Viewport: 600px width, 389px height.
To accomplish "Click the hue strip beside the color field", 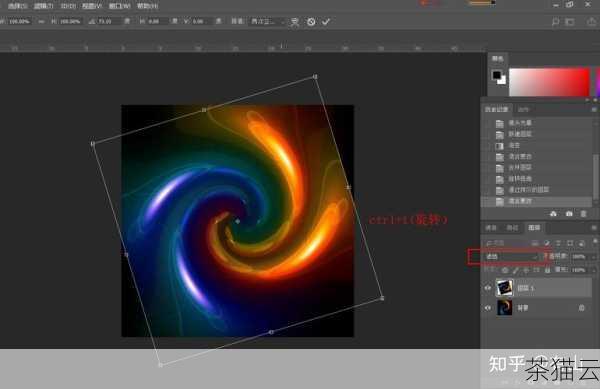I will tap(598, 82).
